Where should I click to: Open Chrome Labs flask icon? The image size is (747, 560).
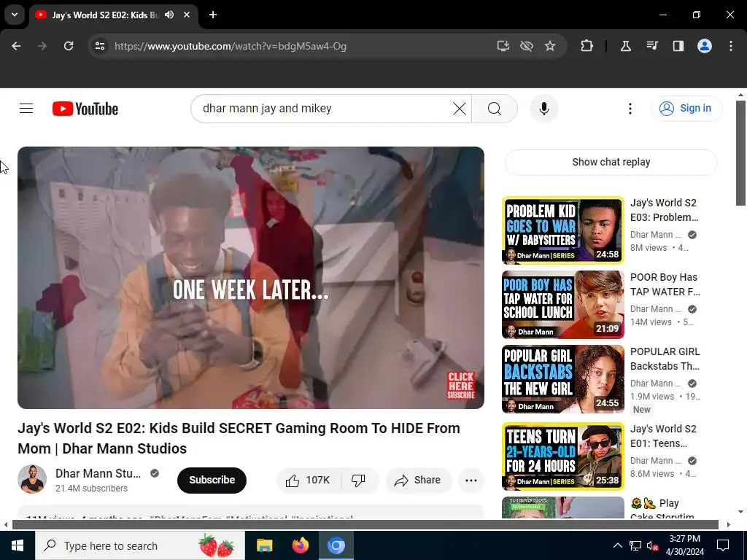[x=625, y=46]
